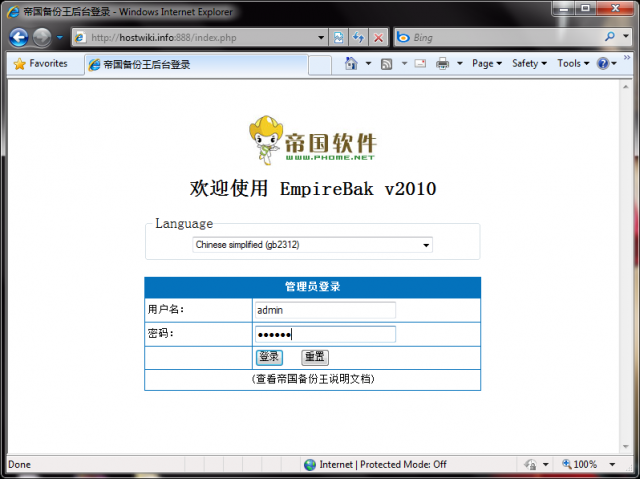The image size is (640, 479).
Task: Open the Safety menu
Action: (x=529, y=63)
